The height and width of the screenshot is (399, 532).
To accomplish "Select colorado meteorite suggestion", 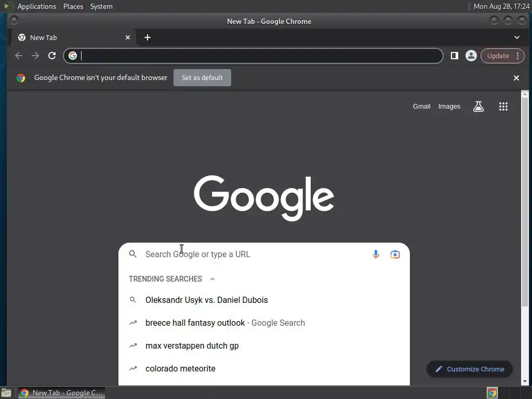I will (264, 368).
